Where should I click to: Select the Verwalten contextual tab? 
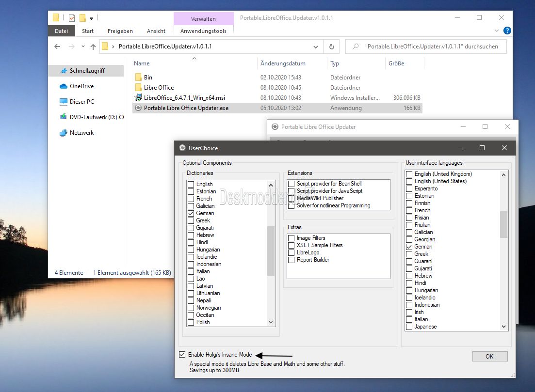point(203,19)
